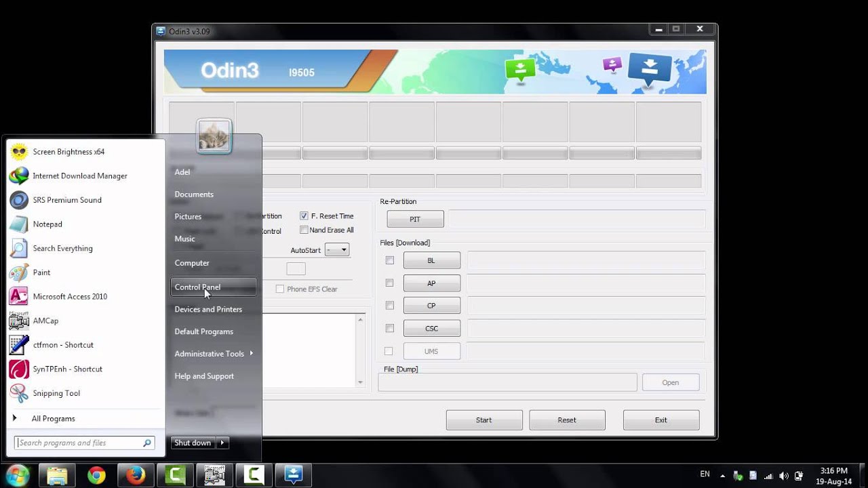Click the PIT button
The height and width of the screenshot is (488, 868).
pos(415,219)
